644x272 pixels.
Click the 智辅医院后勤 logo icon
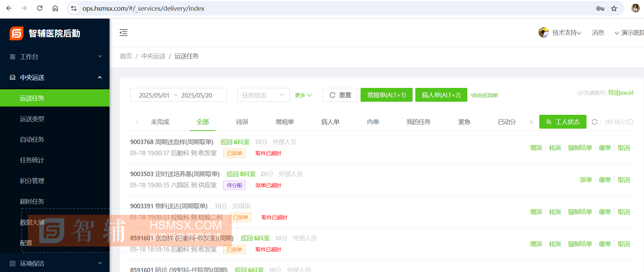coord(17,33)
